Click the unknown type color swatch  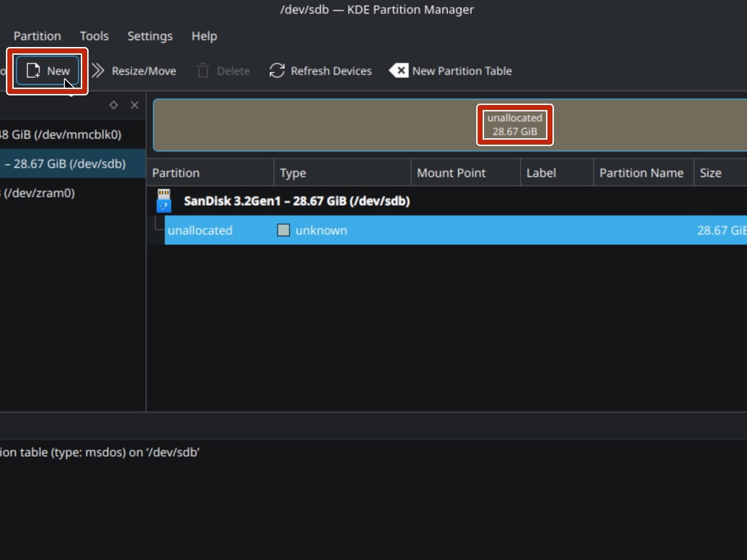pos(284,230)
